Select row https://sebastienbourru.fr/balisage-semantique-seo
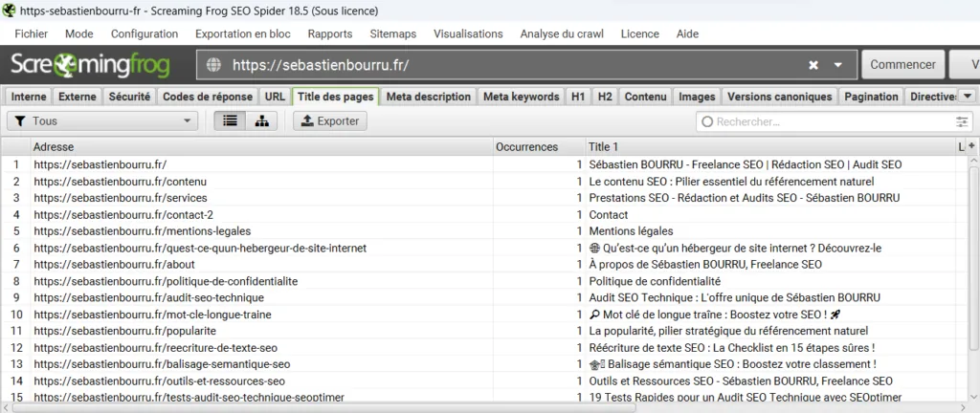 coord(483,363)
